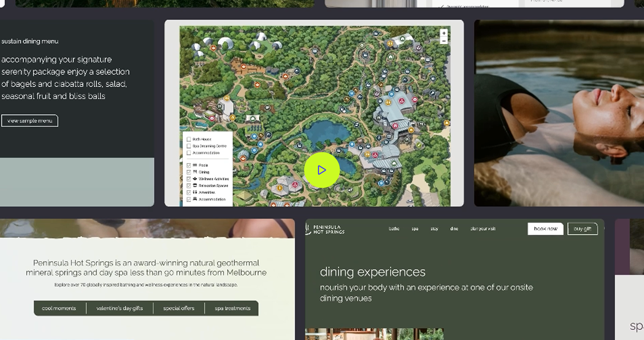Click the Dining fork icon in legend
Viewport: 644px width, 340px height.
(x=195, y=172)
